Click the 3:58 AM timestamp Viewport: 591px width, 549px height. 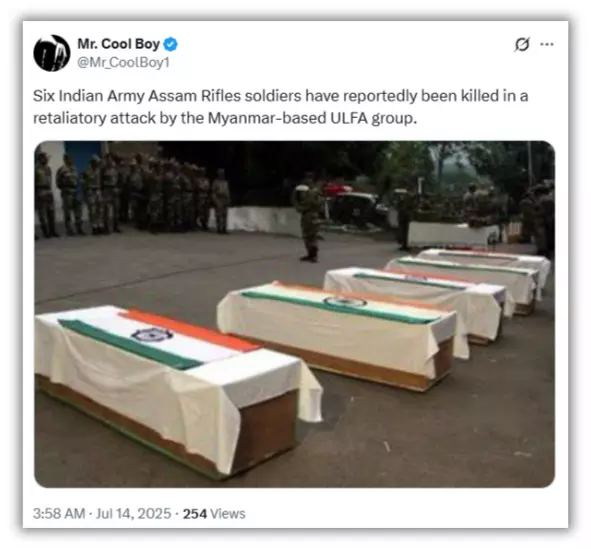pyautogui.click(x=59, y=513)
